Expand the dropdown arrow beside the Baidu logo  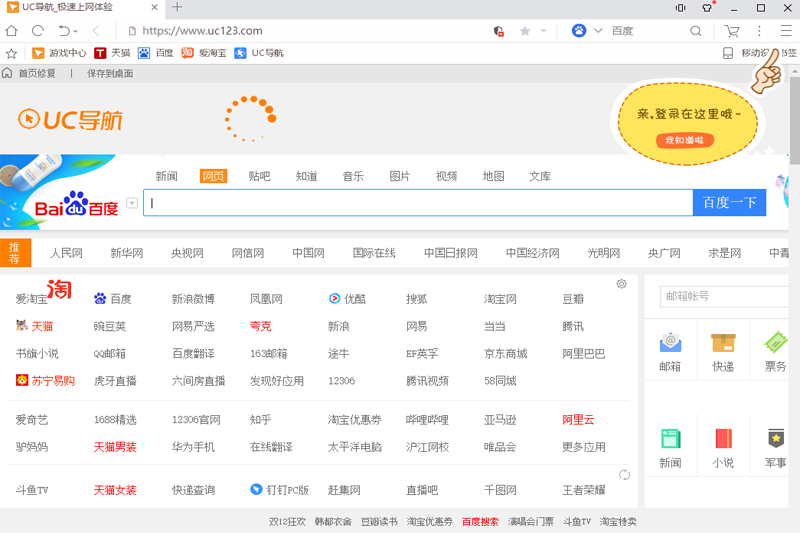(x=132, y=204)
